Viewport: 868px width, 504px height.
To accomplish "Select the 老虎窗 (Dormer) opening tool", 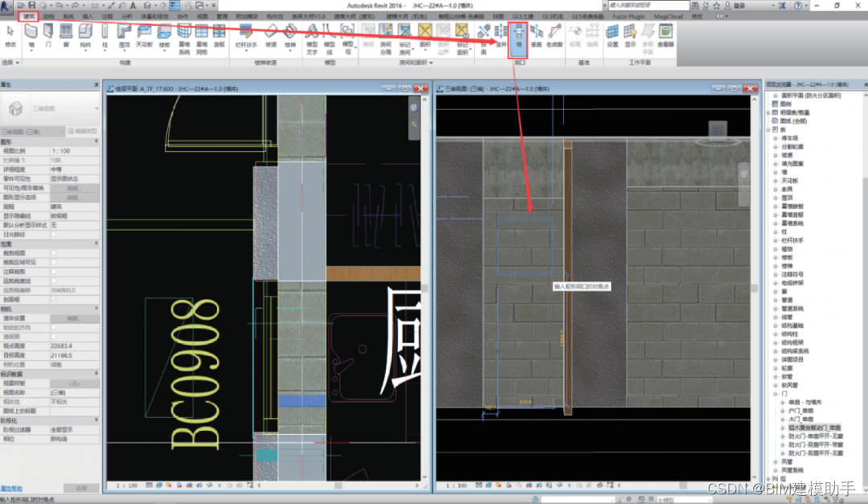I will [554, 36].
